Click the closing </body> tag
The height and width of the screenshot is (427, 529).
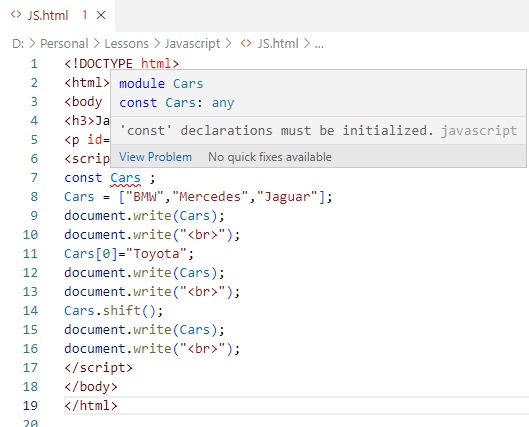click(91, 387)
